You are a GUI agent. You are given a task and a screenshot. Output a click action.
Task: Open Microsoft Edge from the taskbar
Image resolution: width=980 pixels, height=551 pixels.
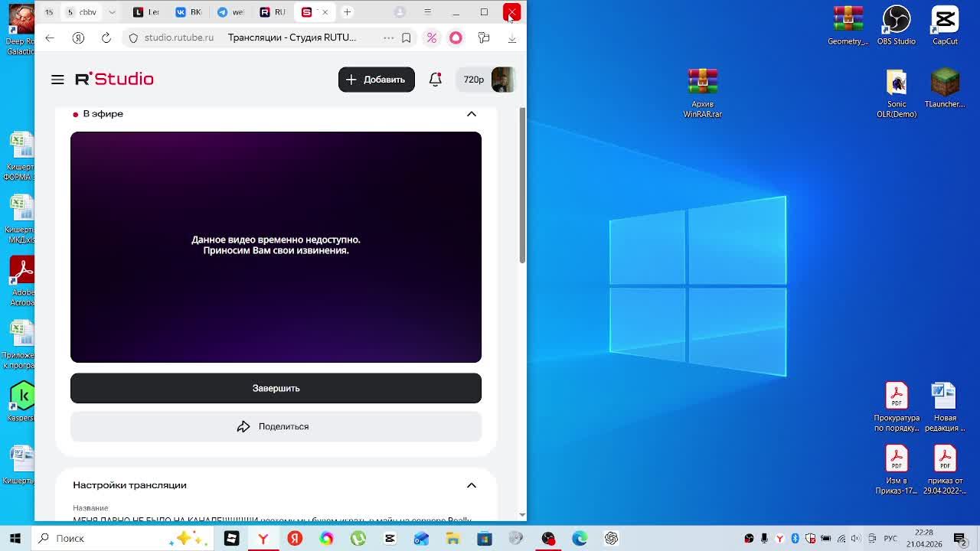coord(580,538)
